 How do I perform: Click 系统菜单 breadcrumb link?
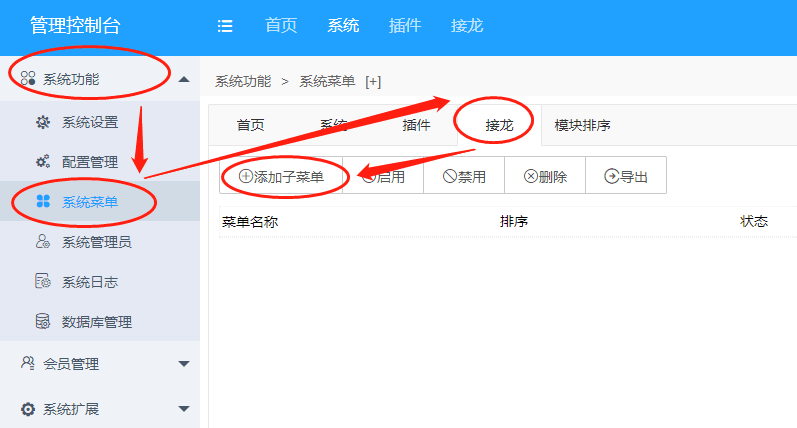tap(327, 81)
